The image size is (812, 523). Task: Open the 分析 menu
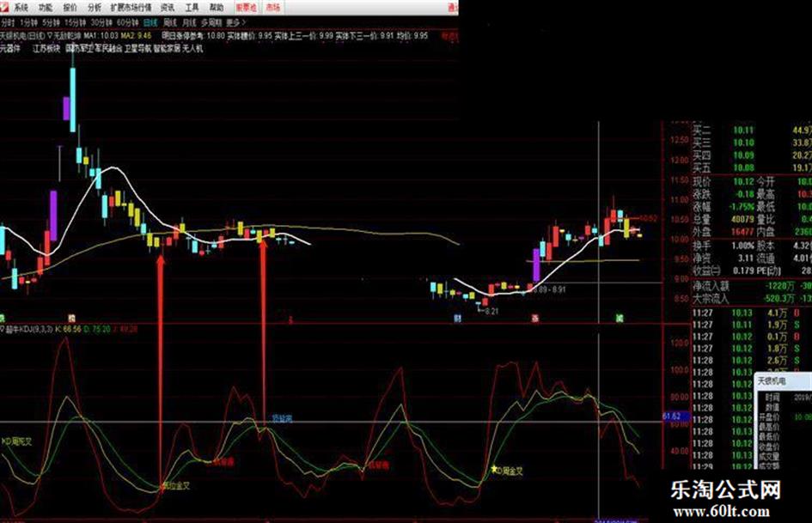coord(95,8)
